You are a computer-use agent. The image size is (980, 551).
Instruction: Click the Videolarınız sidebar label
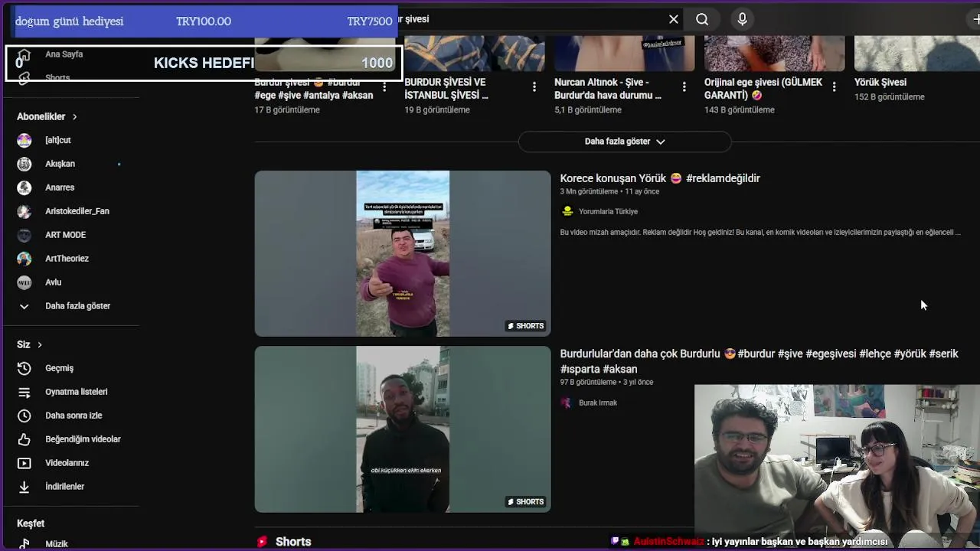pyautogui.click(x=67, y=463)
